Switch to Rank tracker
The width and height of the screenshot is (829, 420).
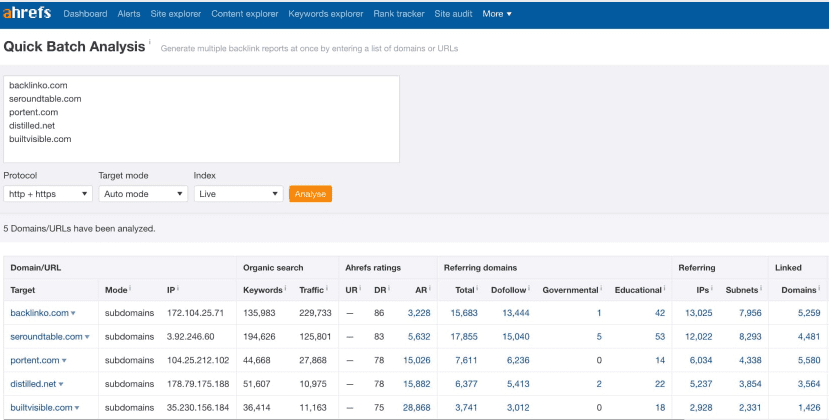click(x=399, y=14)
